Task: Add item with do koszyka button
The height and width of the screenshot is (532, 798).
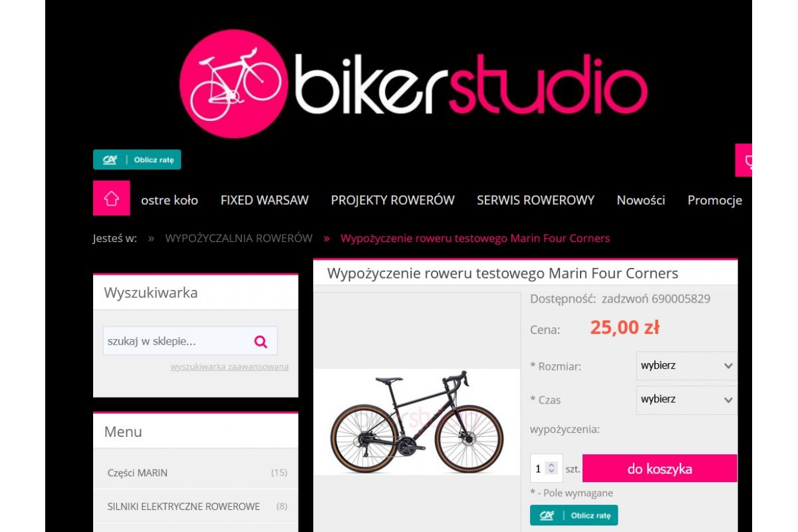Action: coord(660,468)
